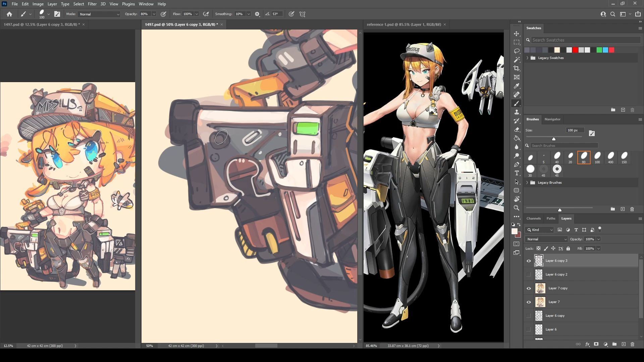Open the blending Mode dropdown in options bar
This screenshot has width=644, height=362.
click(99, 14)
